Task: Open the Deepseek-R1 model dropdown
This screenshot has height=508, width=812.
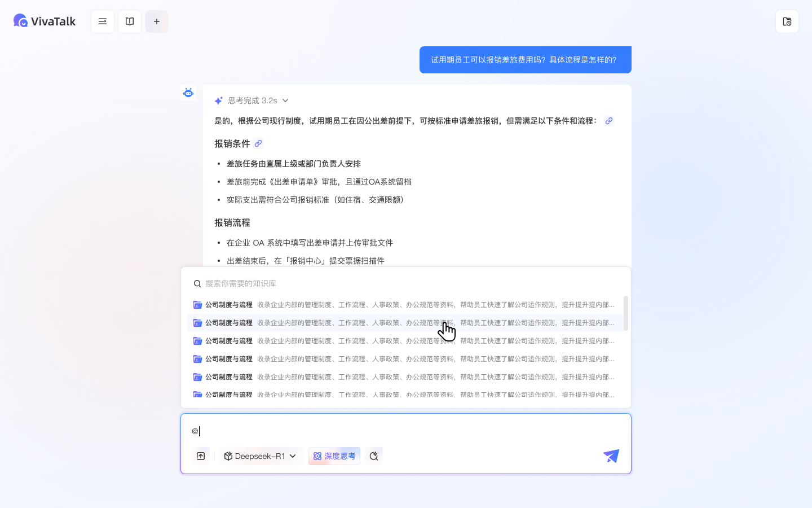Action: tap(260, 456)
